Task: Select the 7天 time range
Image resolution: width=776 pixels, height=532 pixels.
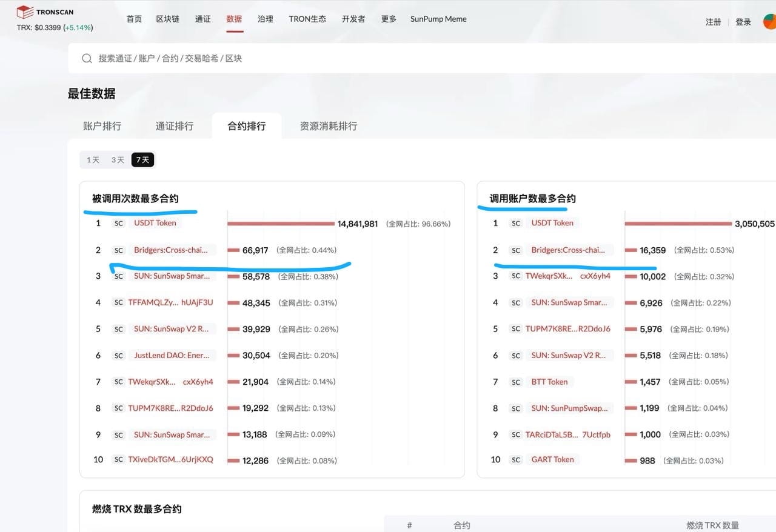Action: click(x=143, y=160)
